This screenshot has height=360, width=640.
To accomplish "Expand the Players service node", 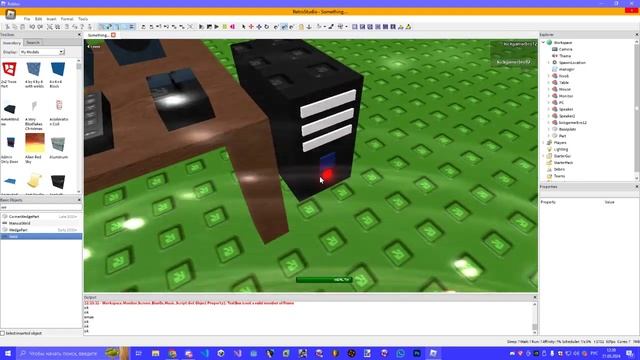I will tap(543, 142).
